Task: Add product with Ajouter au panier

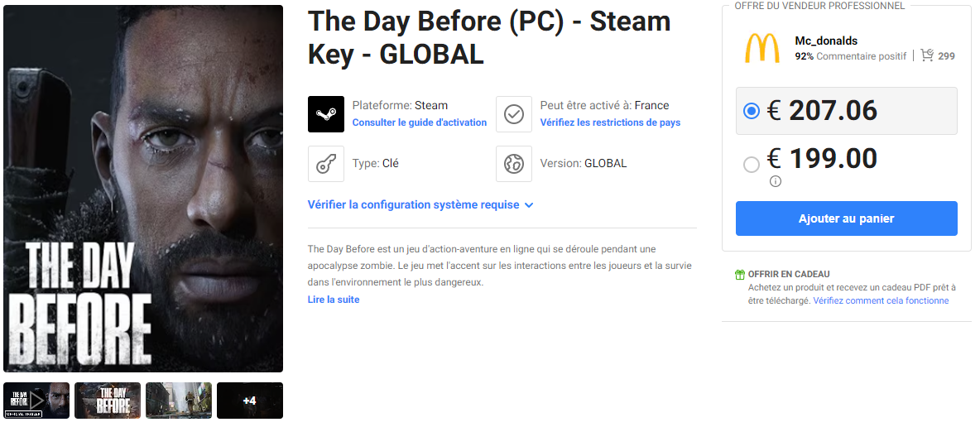Action: pyautogui.click(x=846, y=218)
